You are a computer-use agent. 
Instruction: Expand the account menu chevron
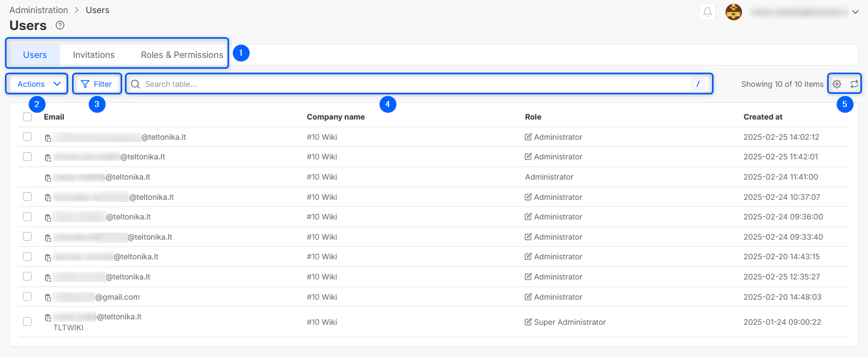pyautogui.click(x=855, y=12)
